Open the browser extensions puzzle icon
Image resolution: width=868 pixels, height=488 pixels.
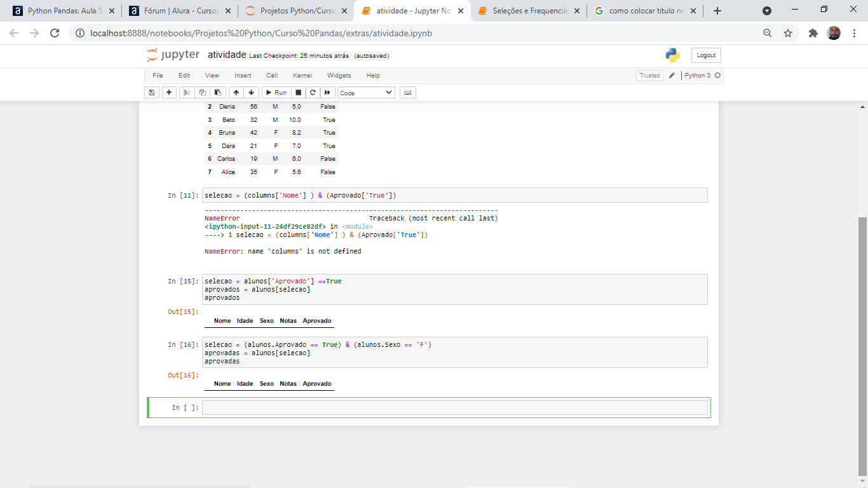pos(813,33)
